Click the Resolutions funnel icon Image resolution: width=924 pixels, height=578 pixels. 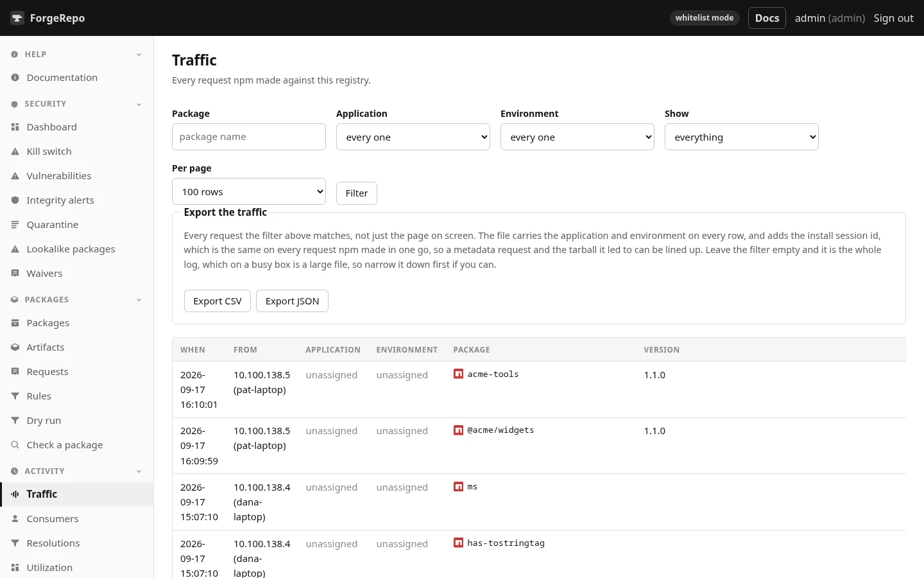(15, 543)
